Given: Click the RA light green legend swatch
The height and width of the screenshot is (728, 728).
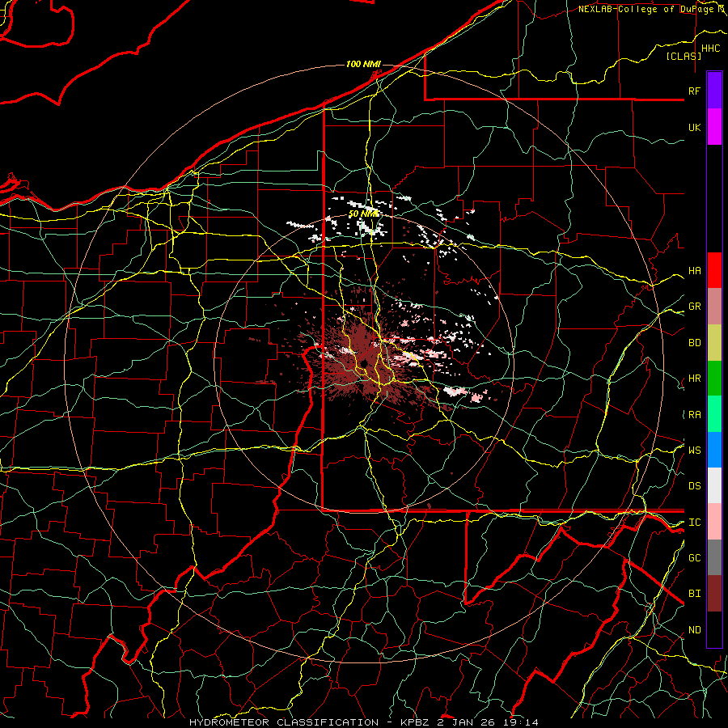Looking at the screenshot, I should (x=714, y=414).
